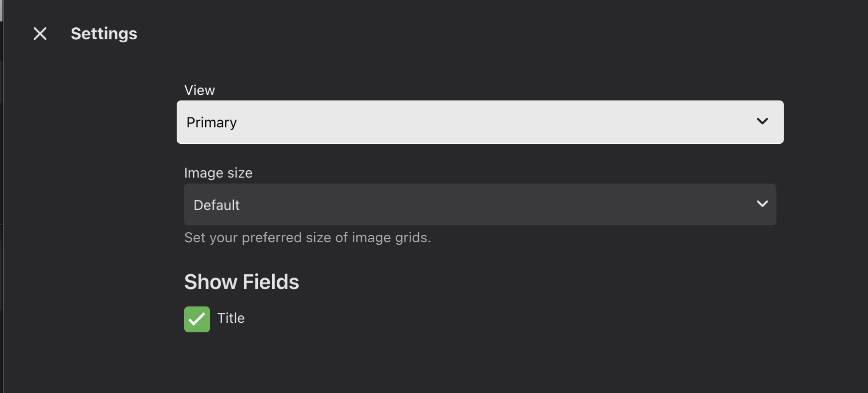Click the chevron arrow in the Image size dropdown
The image size is (868, 393).
[x=762, y=204]
